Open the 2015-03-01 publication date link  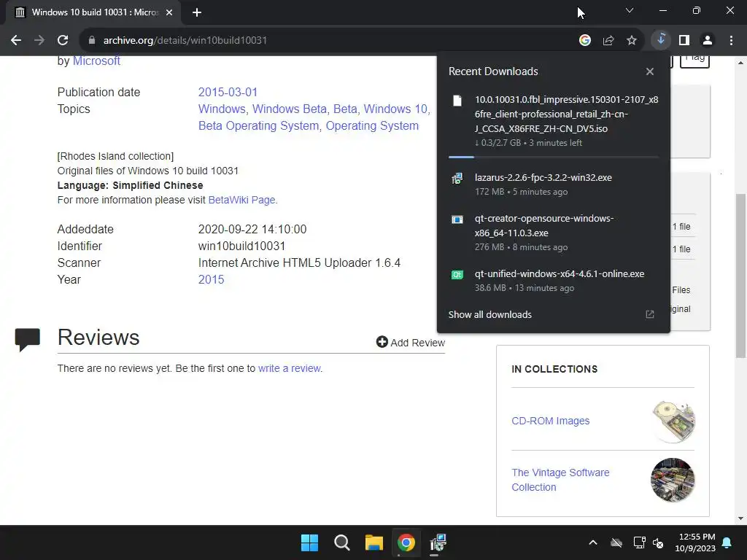click(228, 92)
